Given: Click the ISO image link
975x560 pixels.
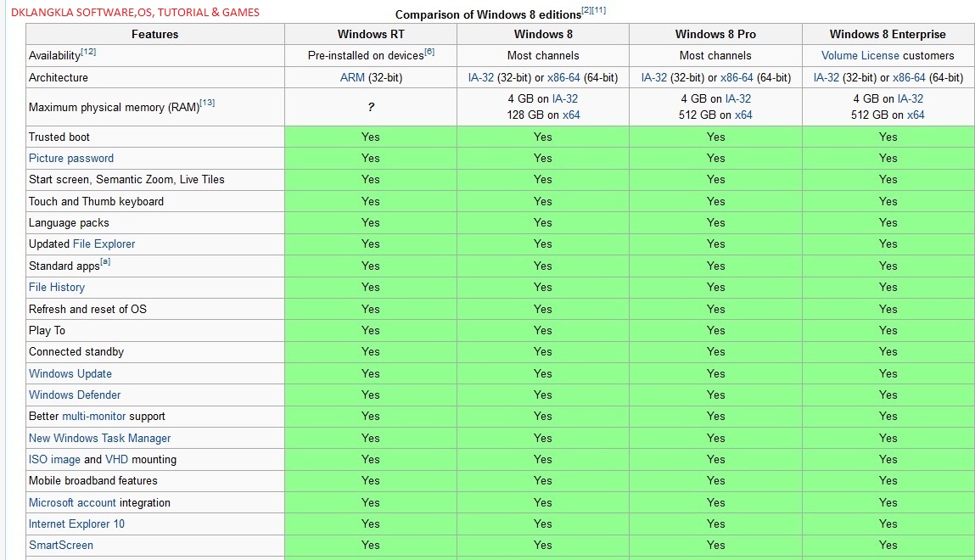Looking at the screenshot, I should (x=54, y=460).
